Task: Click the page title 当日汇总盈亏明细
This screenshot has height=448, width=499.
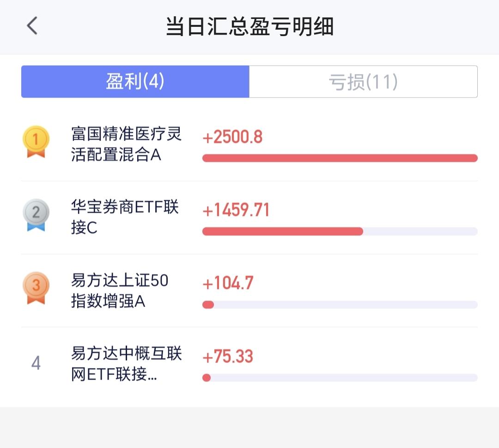Action: [x=250, y=26]
